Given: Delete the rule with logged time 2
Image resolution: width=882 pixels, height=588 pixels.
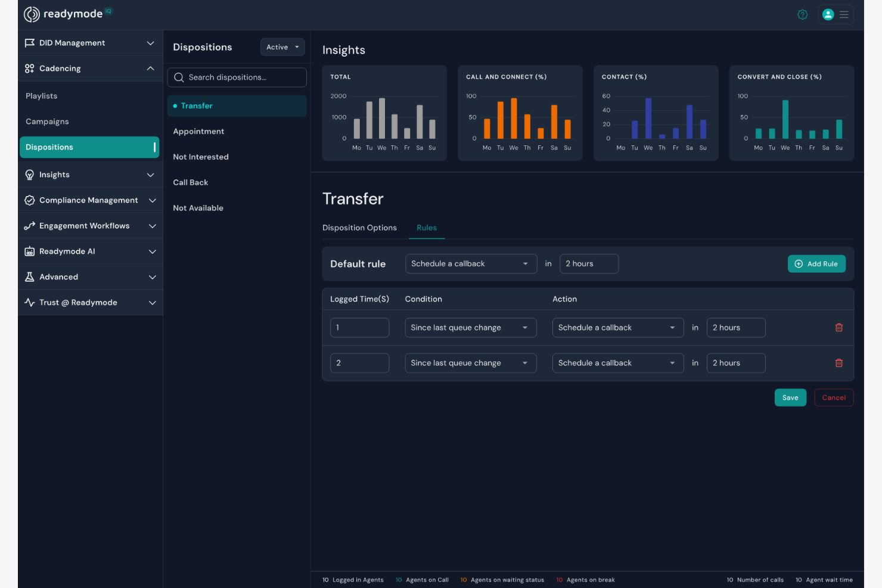Looking at the screenshot, I should 839,363.
